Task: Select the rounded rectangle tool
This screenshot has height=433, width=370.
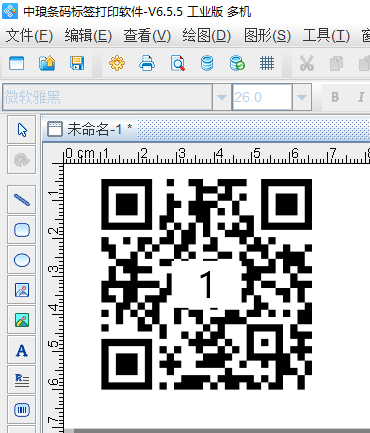Action: coord(22,230)
